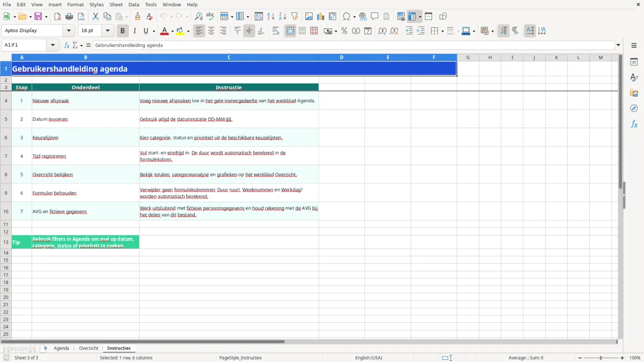Viewport: 644px width, 362px height.
Task: Open the underline style dropdown arrow
Action: click(x=153, y=31)
